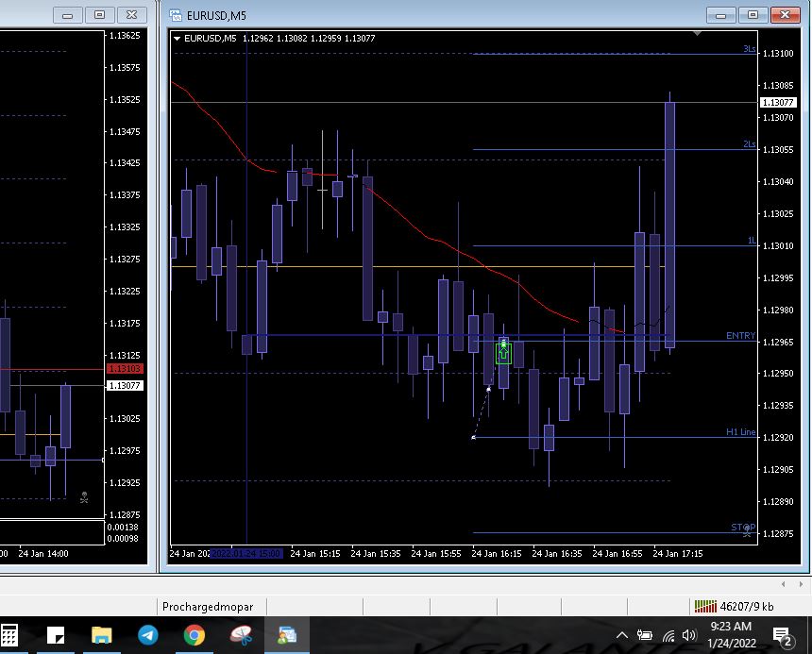The height and width of the screenshot is (654, 812).
Task: Open File Explorer from taskbar
Action: point(102,635)
